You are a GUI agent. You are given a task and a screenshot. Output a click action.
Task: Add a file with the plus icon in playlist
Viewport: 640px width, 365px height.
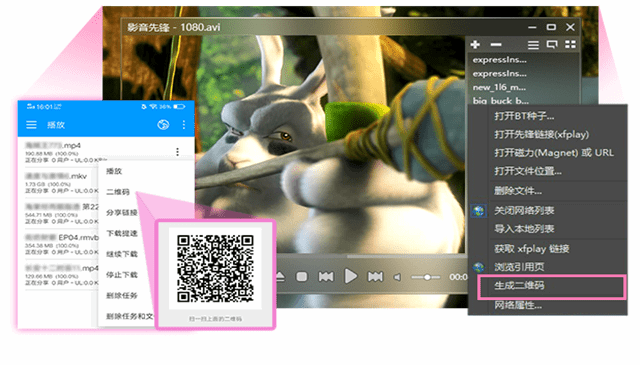[x=475, y=45]
